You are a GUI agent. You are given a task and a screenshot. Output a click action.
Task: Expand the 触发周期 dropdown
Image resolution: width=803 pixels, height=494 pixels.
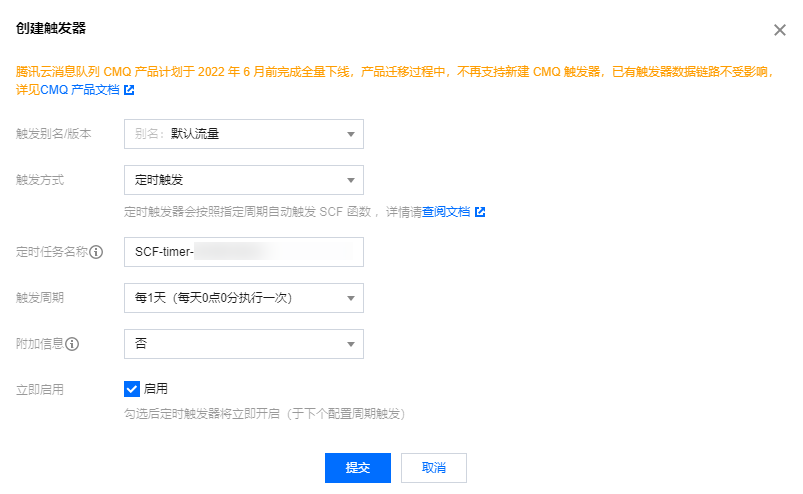[x=244, y=298]
